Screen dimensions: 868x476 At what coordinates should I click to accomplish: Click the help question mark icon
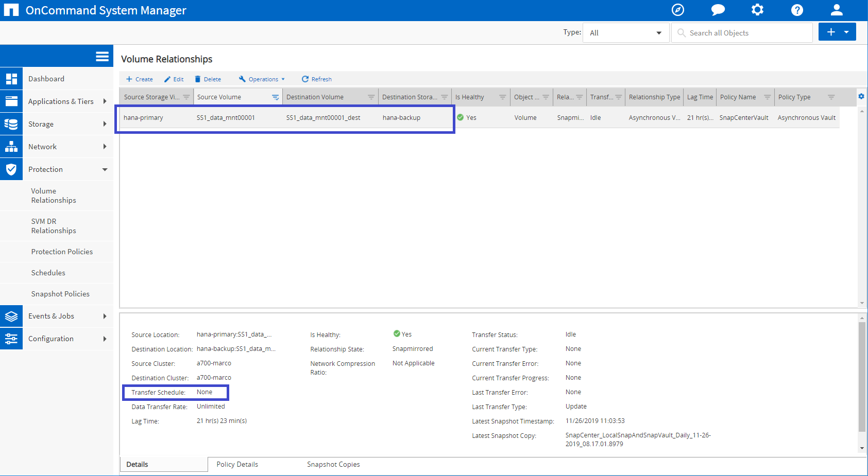(797, 10)
